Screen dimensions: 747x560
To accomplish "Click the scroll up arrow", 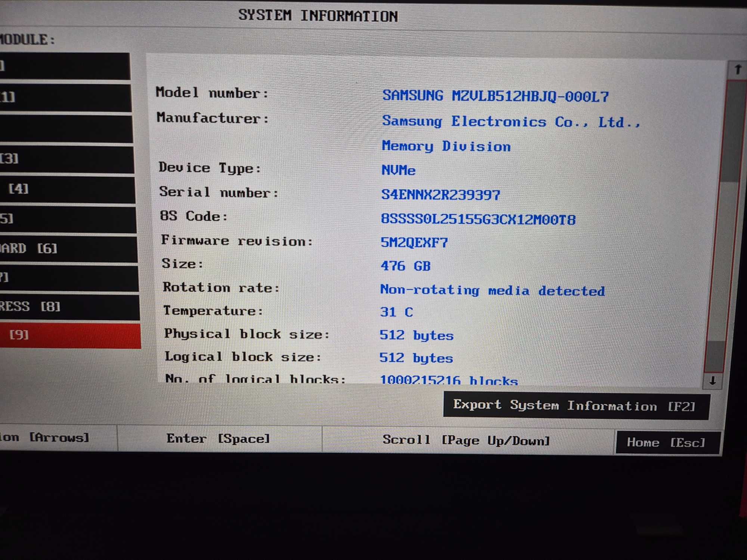I will point(738,70).
